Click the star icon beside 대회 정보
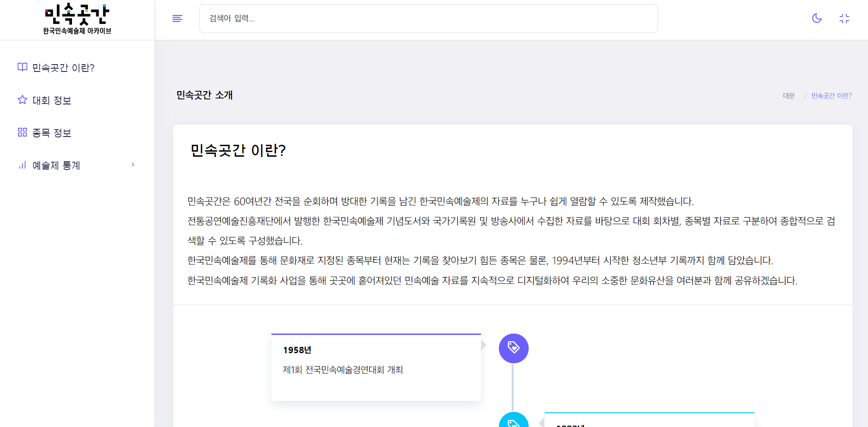The height and width of the screenshot is (427, 868). [22, 100]
